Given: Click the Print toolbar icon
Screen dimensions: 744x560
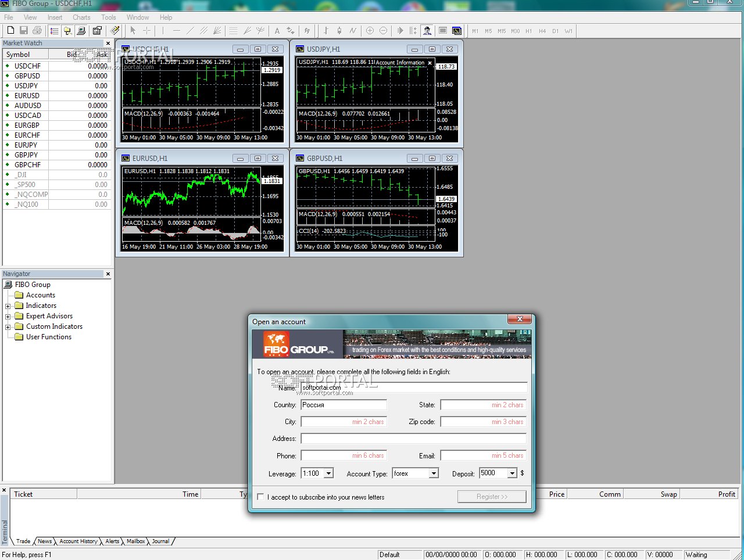Looking at the screenshot, I should click(37, 30).
